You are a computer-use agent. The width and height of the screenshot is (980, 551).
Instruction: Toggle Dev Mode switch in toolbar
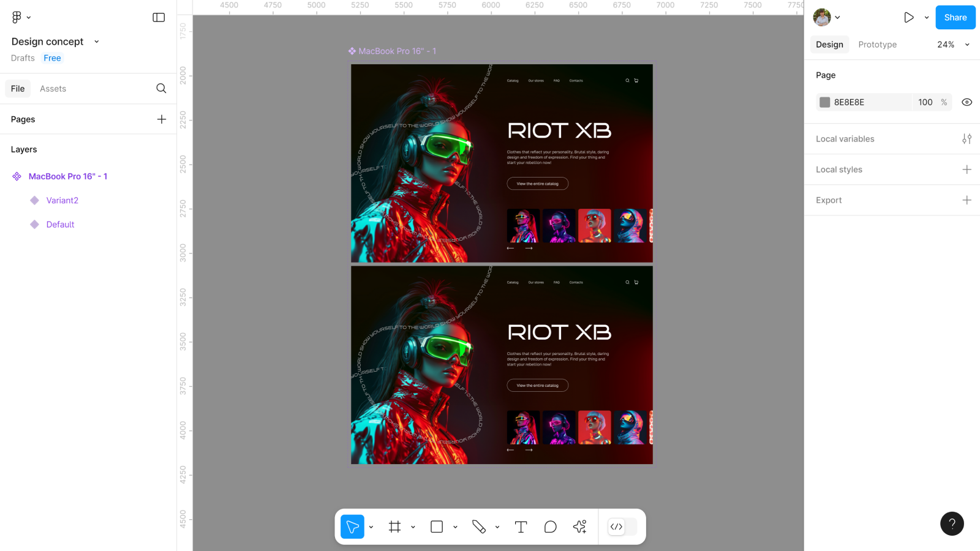tap(622, 527)
